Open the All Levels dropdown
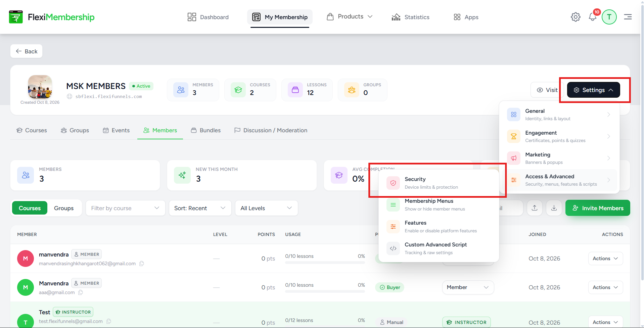644x328 pixels. pyautogui.click(x=267, y=208)
